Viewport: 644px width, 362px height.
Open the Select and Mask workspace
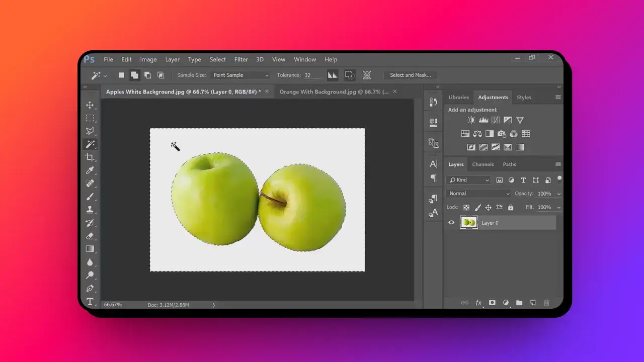(x=411, y=75)
